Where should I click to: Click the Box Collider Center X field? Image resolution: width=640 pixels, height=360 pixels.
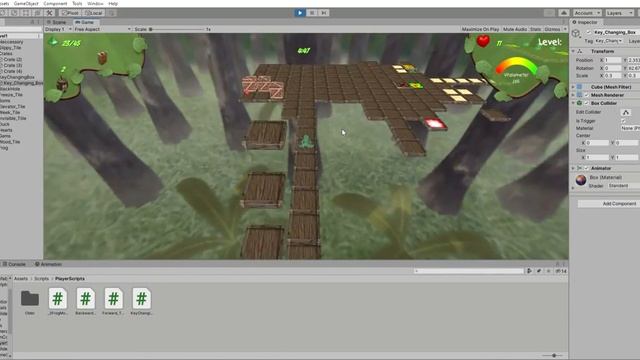[598, 143]
